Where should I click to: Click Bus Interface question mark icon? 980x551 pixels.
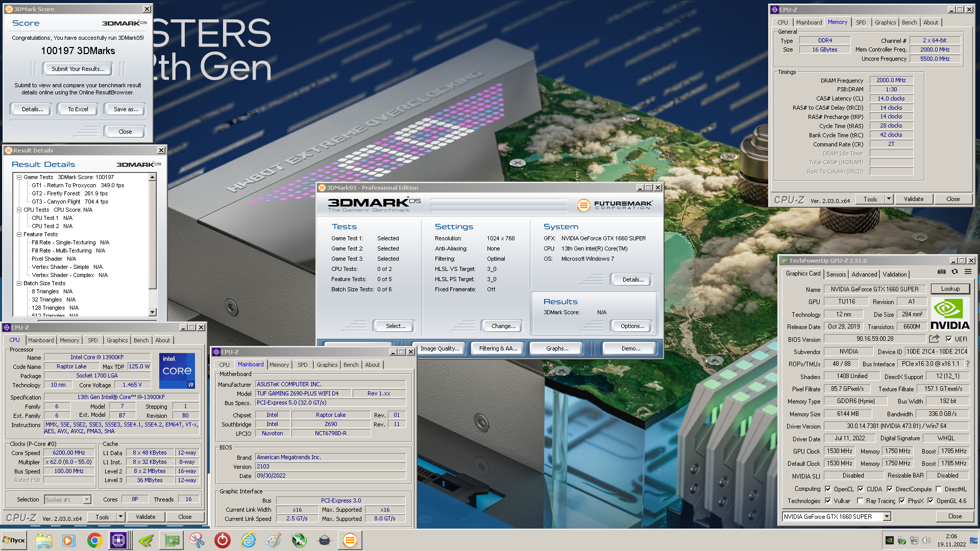click(x=967, y=364)
